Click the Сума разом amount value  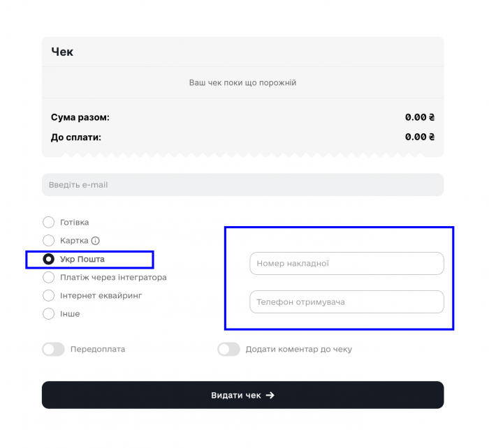click(420, 117)
